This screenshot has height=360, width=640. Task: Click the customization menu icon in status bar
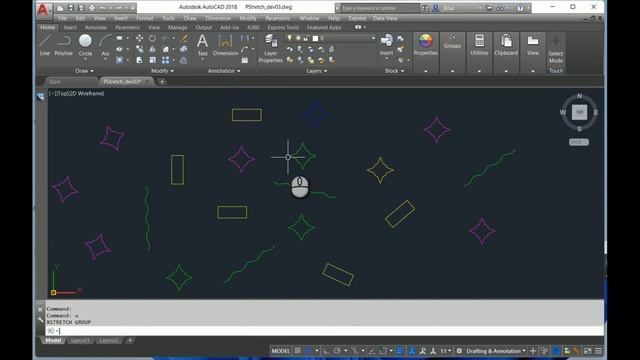point(598,351)
